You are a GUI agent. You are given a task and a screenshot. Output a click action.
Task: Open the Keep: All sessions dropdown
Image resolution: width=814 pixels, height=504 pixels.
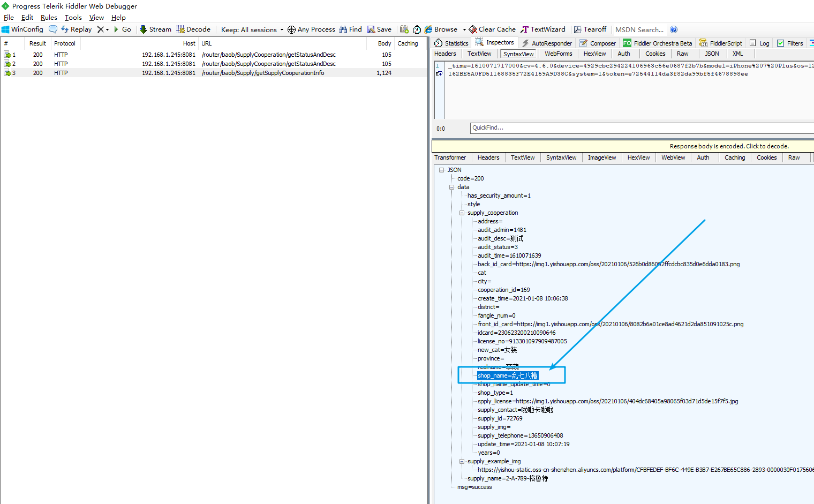[252, 29]
